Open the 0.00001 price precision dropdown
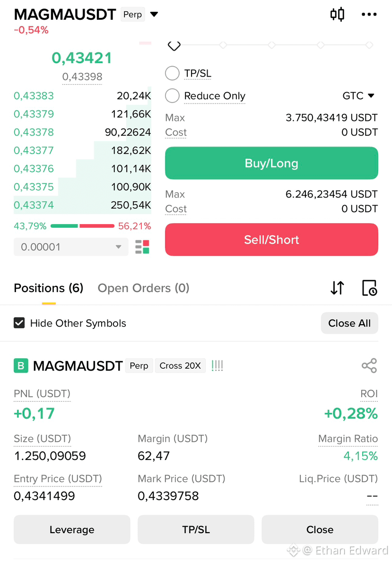This screenshot has width=392, height=562. [x=71, y=247]
